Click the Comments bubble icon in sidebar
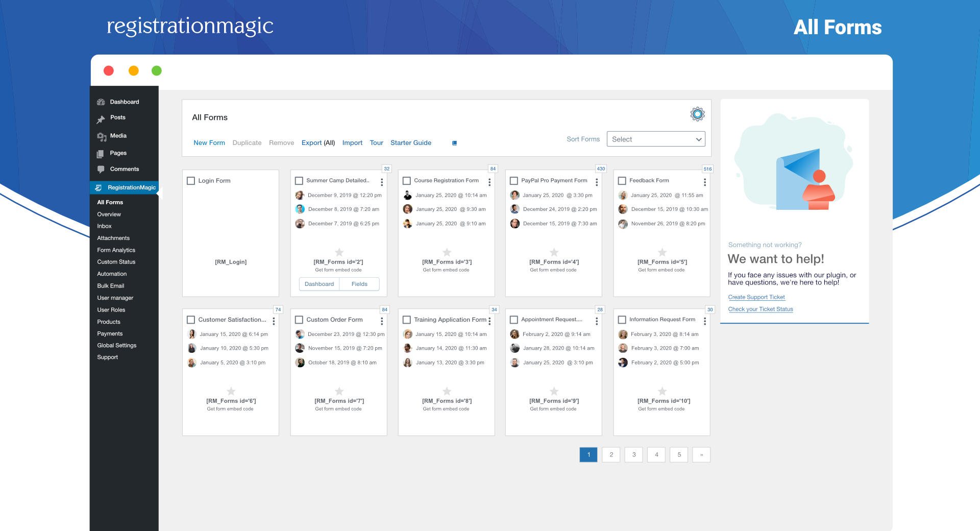980x531 pixels. (x=101, y=169)
